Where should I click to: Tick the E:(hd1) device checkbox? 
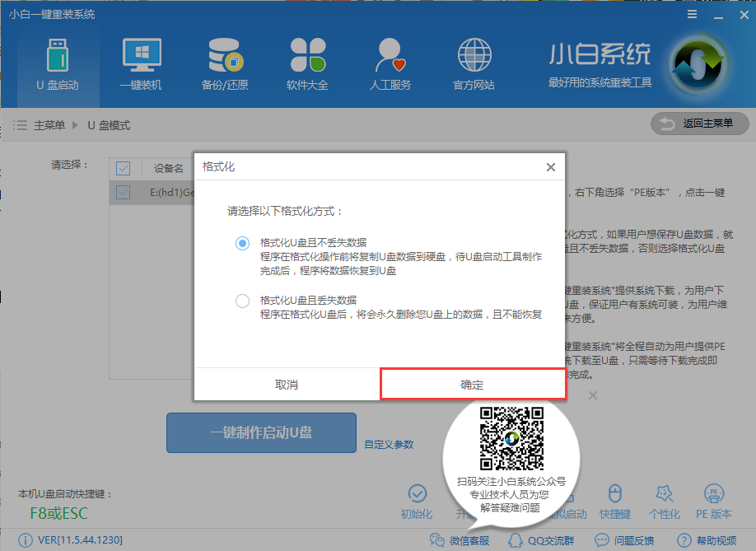pos(123,191)
